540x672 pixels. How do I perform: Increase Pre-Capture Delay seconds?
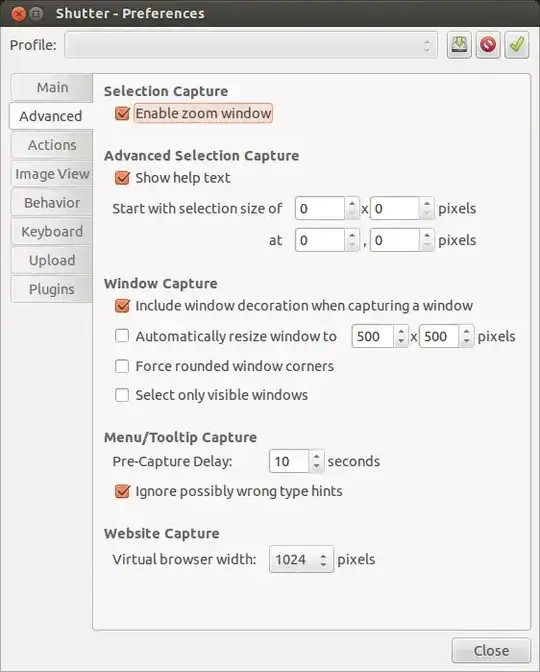316,456
